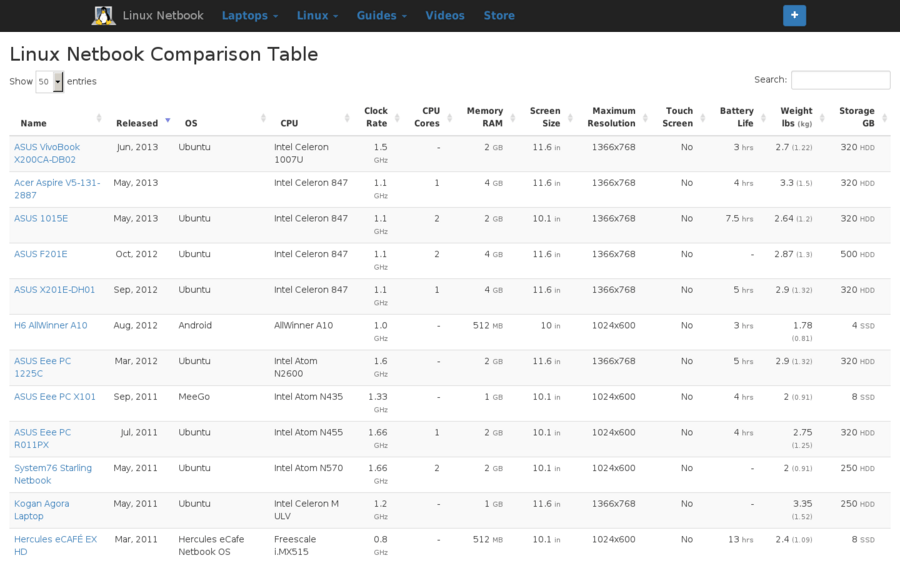Open ASUS VivoBook X200CA-DB02 link
Image resolution: width=900 pixels, height=563 pixels.
(x=46, y=153)
